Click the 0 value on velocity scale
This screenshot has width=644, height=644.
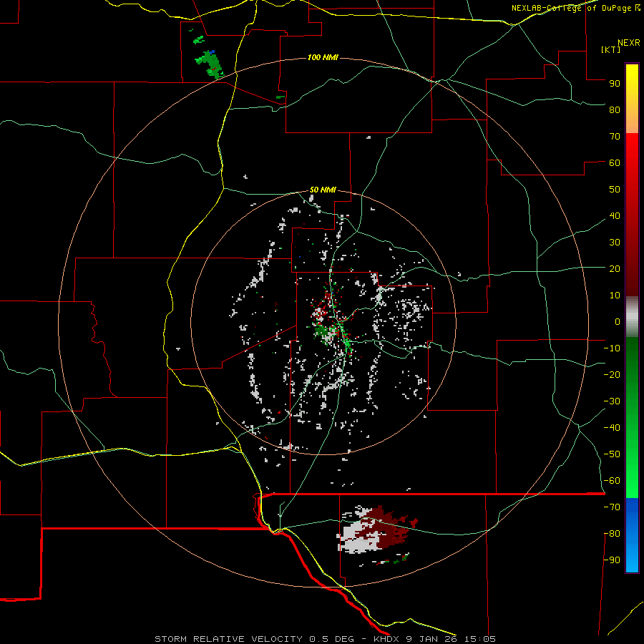(x=618, y=321)
